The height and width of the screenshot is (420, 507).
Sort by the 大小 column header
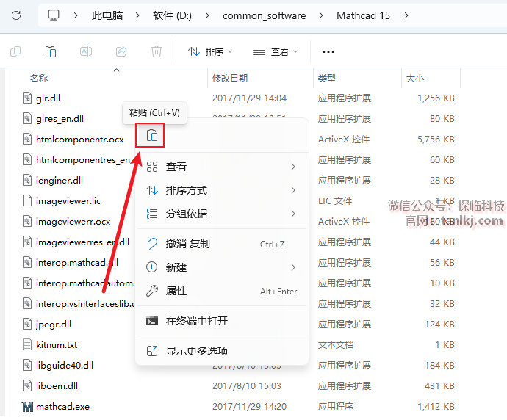click(414, 78)
